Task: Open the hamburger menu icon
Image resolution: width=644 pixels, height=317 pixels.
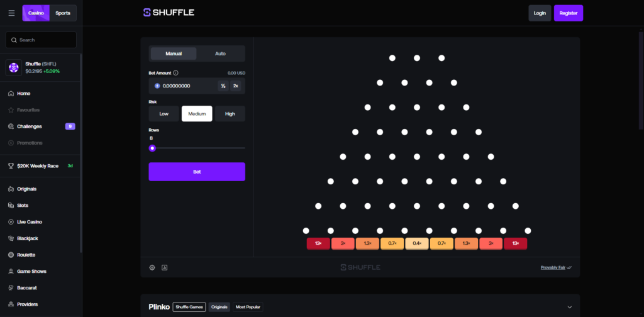Action: pyautogui.click(x=11, y=13)
